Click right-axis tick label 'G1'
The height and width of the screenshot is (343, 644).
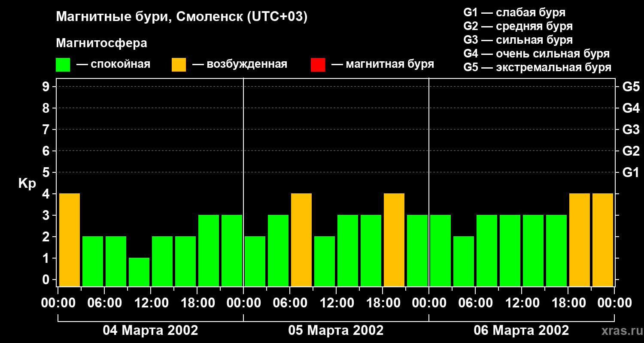pos(631,172)
